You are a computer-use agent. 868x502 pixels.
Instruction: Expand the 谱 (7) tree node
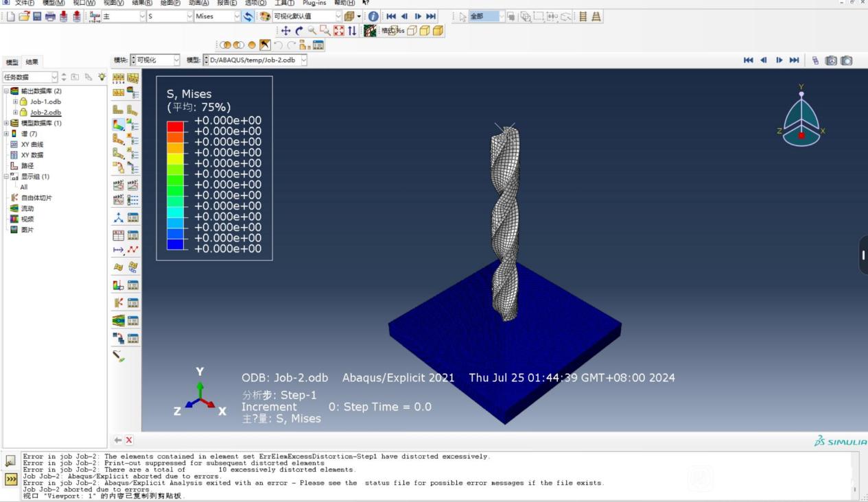[7, 134]
